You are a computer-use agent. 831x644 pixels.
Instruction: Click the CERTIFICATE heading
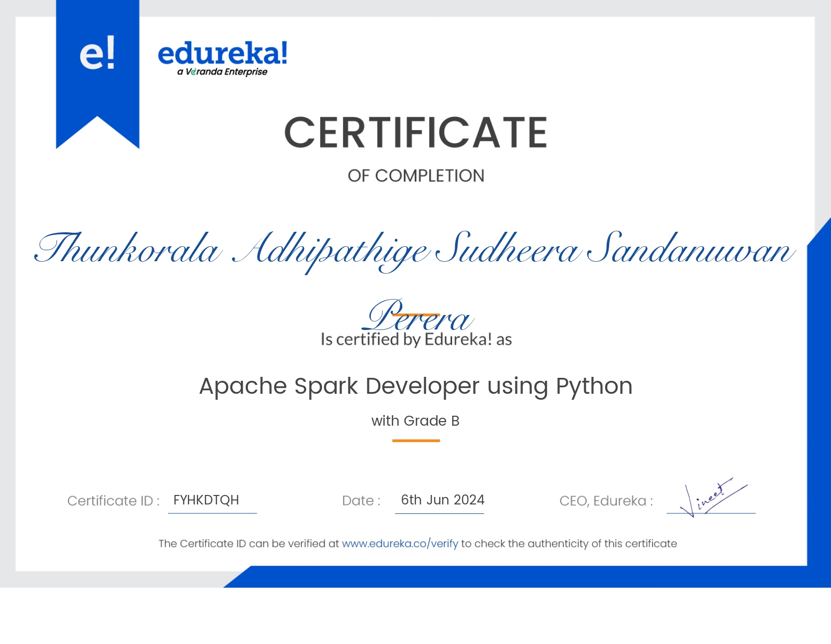(x=416, y=133)
